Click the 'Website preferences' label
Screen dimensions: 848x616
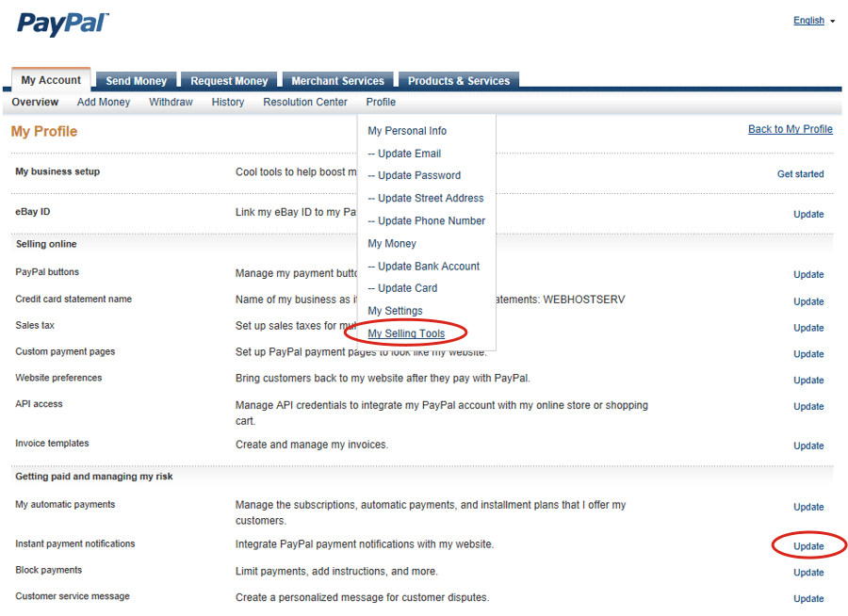pos(58,378)
